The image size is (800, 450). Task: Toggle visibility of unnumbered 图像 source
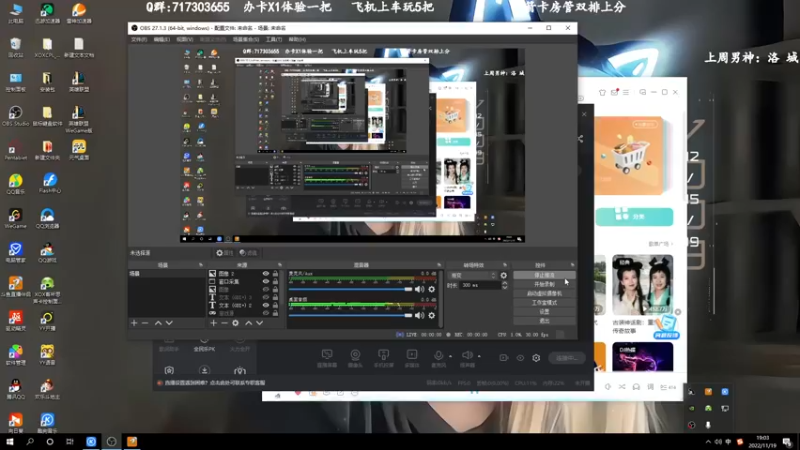point(266,289)
